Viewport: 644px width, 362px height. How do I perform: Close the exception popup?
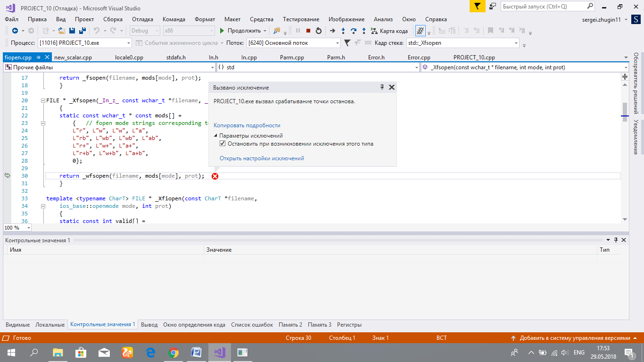pos(391,87)
